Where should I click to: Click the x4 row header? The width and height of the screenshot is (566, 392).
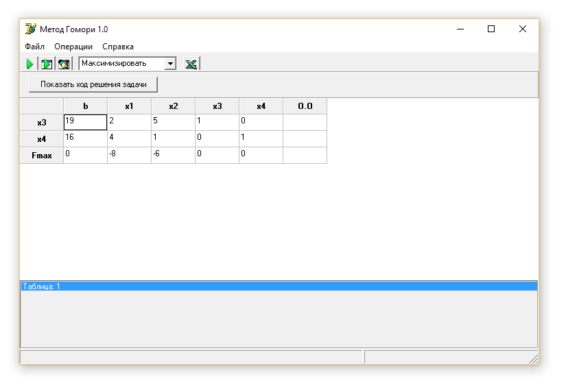(42, 139)
